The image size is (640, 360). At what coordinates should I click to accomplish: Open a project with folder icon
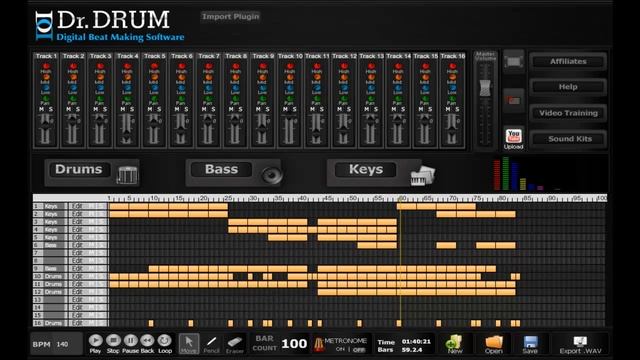493,344
